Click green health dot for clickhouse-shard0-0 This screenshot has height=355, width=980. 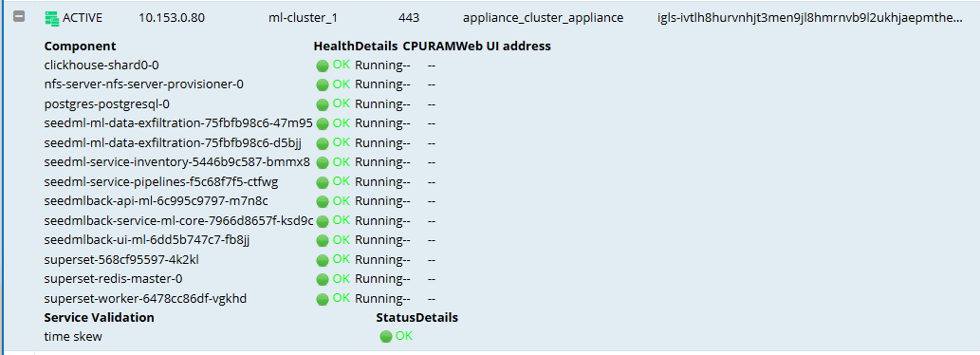323,65
